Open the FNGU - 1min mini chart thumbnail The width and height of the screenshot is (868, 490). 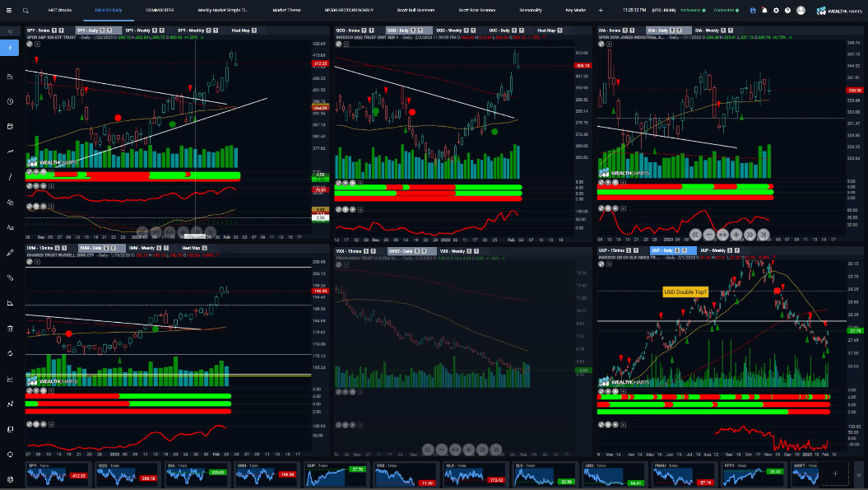(684, 474)
